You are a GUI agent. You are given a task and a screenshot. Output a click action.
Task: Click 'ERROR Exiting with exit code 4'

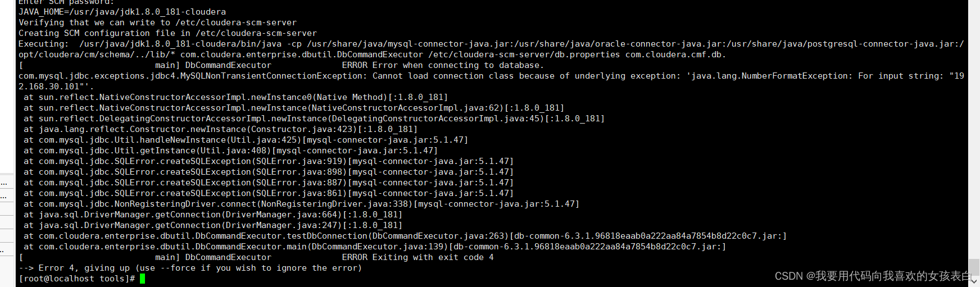point(418,257)
